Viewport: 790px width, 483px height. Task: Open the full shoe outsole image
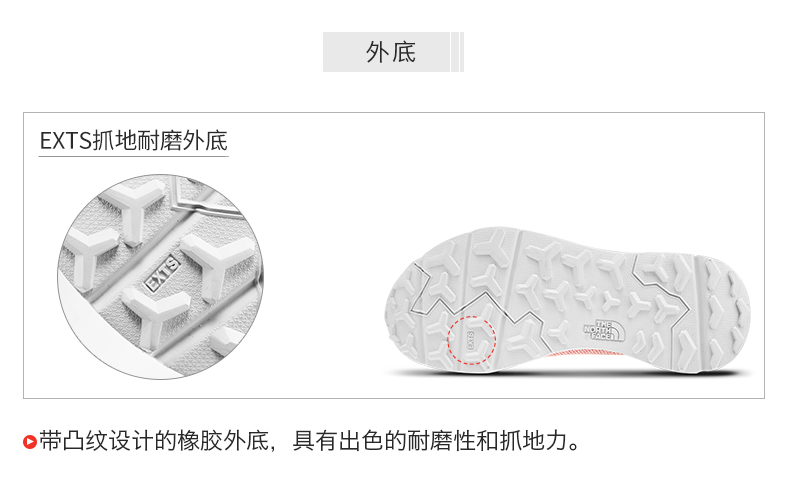(568, 301)
